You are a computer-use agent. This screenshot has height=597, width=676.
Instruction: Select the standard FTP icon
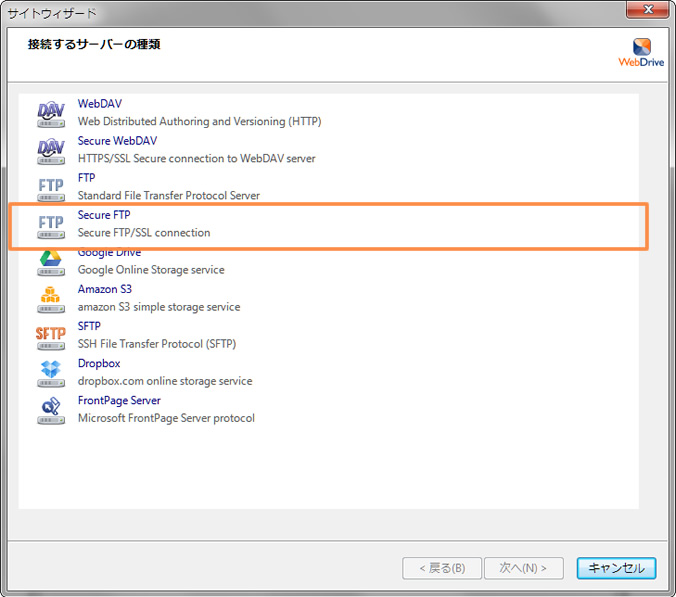point(51,187)
